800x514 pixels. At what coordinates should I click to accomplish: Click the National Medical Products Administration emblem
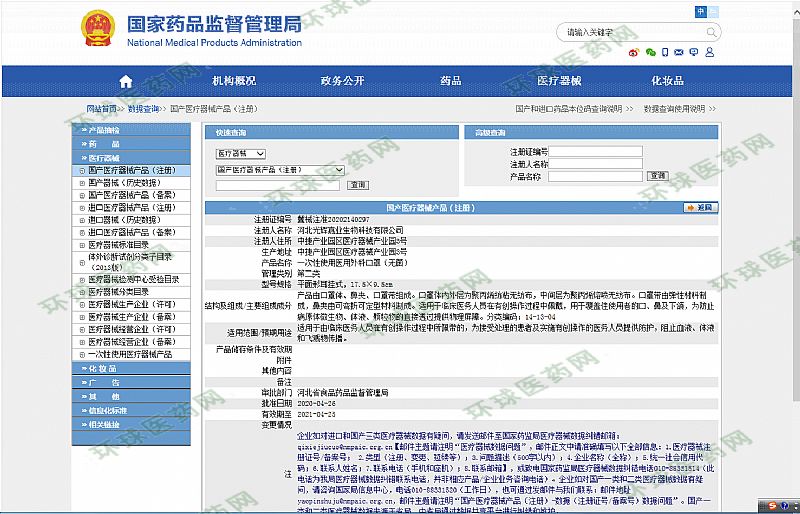(97, 28)
